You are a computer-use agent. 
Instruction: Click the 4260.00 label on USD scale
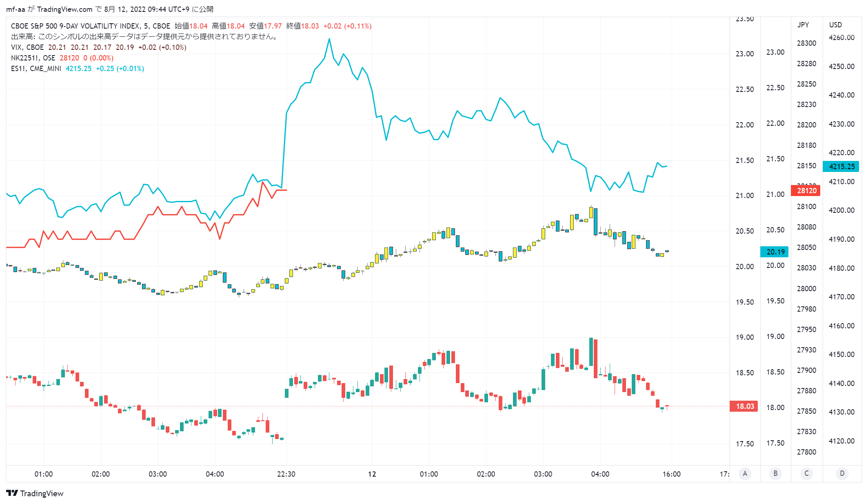[x=841, y=38]
